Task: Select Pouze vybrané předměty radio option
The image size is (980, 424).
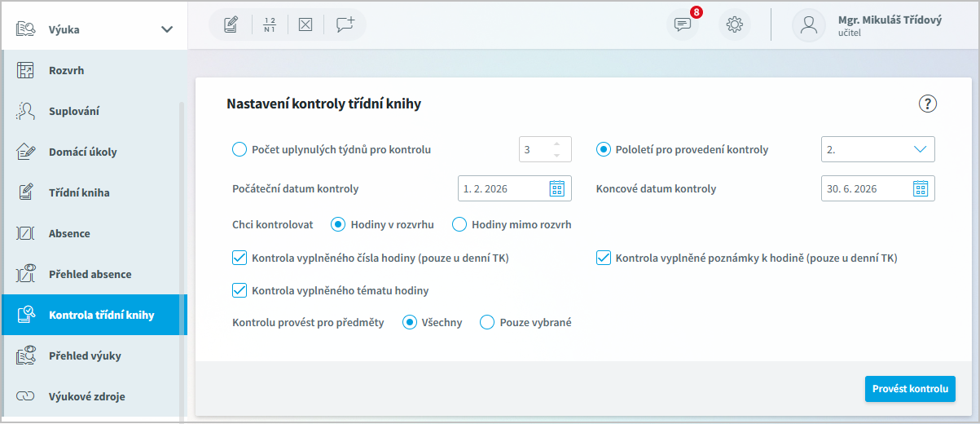Action: click(487, 322)
